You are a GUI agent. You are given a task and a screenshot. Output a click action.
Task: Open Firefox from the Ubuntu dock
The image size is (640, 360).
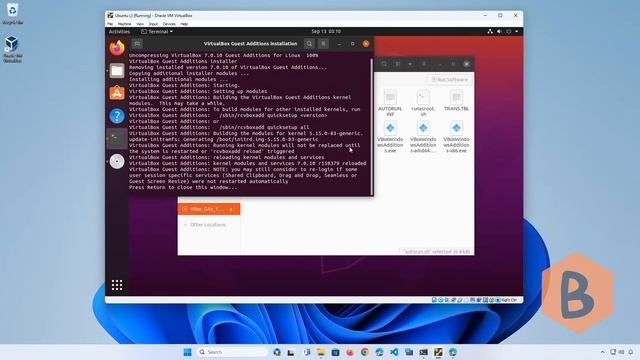click(117, 48)
